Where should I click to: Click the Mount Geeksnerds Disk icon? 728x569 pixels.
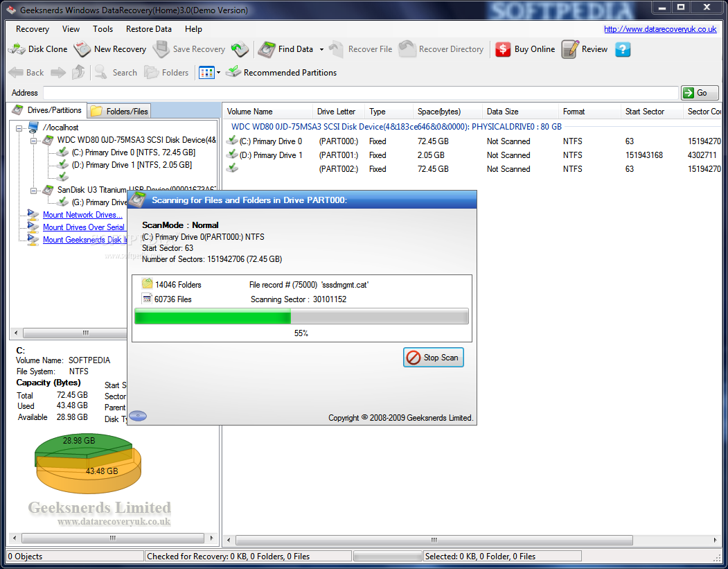click(x=33, y=240)
